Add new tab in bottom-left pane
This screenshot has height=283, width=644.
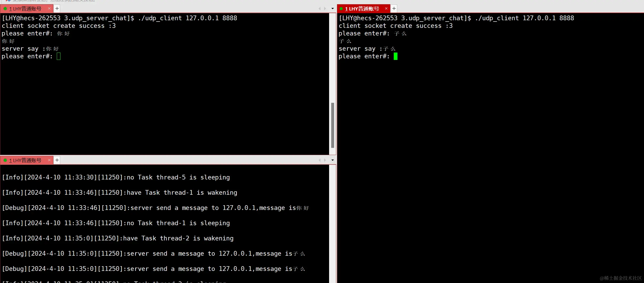coord(57,160)
